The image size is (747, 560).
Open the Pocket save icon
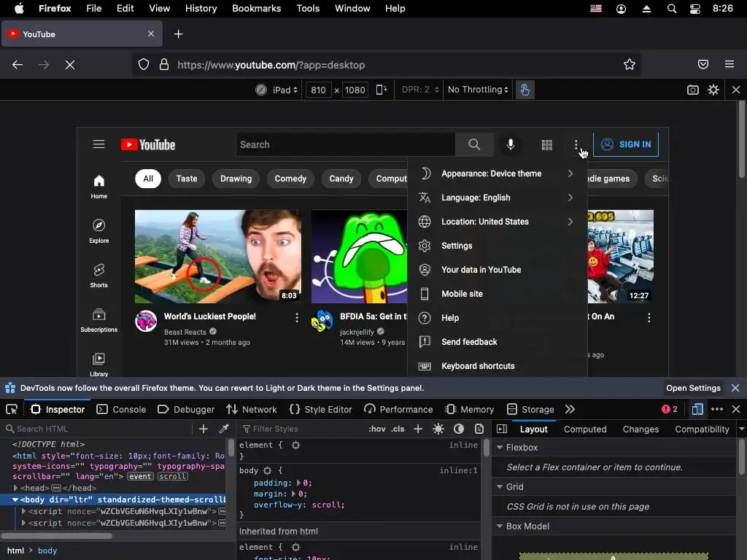(703, 64)
